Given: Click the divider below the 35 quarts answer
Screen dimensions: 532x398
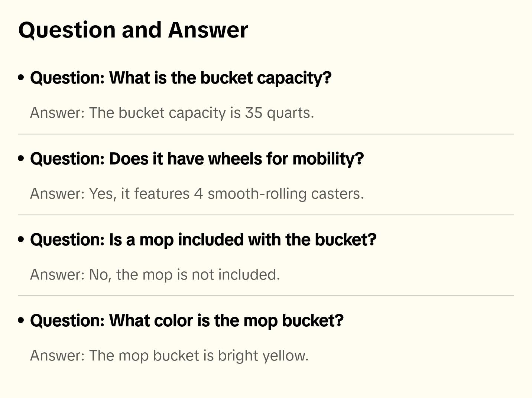Looking at the screenshot, I should click(x=266, y=134).
